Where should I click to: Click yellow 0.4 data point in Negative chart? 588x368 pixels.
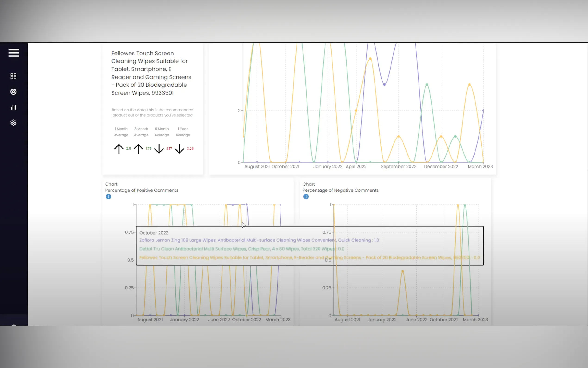[403, 271]
